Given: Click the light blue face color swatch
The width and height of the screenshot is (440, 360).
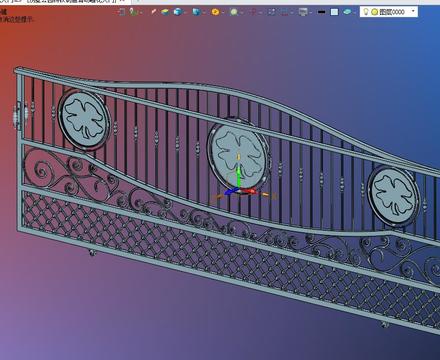Looking at the screenshot, I should [334, 12].
